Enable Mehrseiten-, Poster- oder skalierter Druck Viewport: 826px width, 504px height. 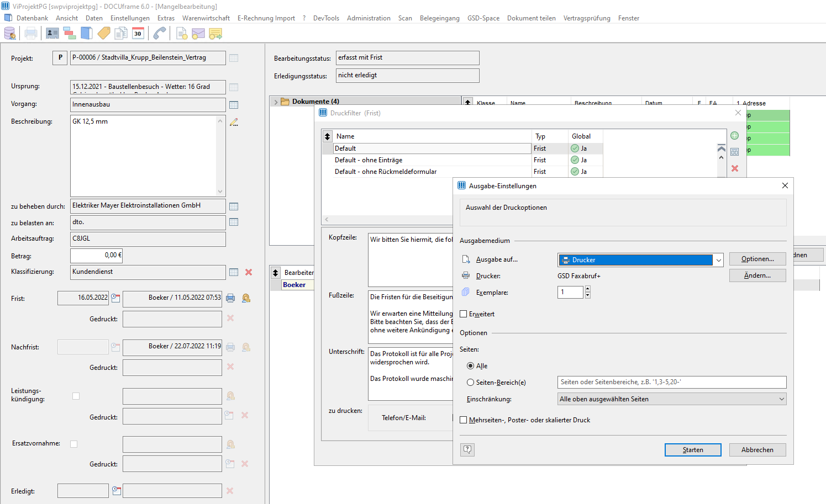(464, 420)
